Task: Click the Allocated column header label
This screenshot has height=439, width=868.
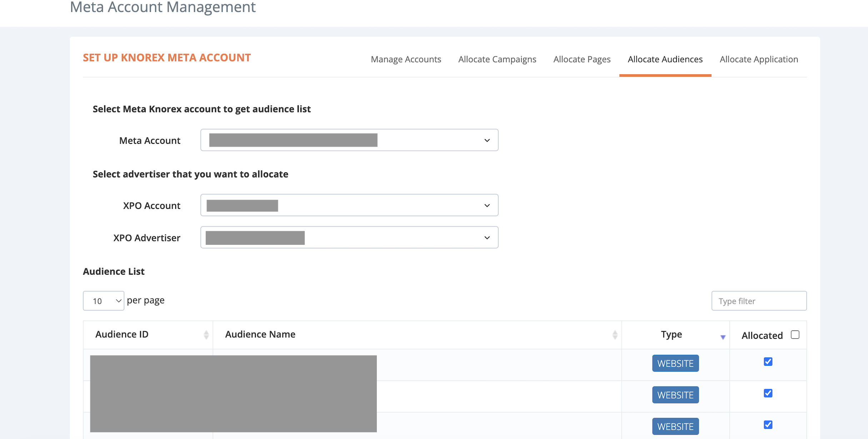Action: coord(762,335)
